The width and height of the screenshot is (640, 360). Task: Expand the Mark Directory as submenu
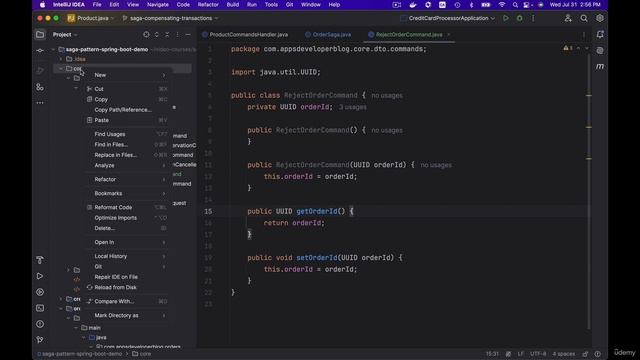click(x=127, y=316)
